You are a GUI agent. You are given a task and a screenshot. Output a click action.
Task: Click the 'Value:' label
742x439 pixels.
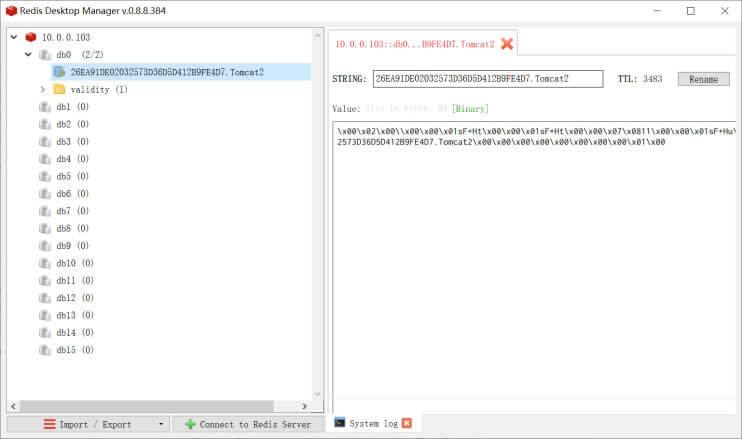tap(346, 109)
